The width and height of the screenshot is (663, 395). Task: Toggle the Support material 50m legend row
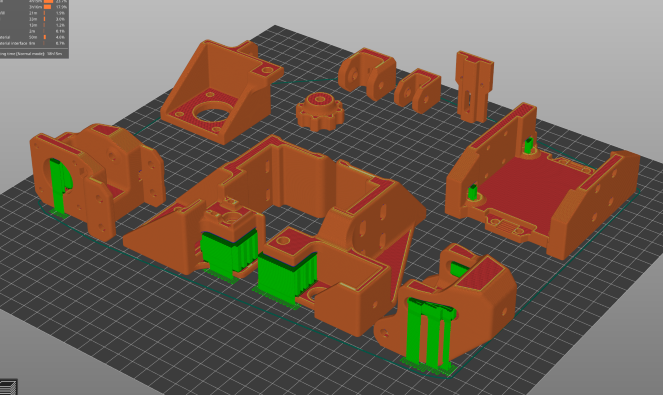click(x=33, y=37)
